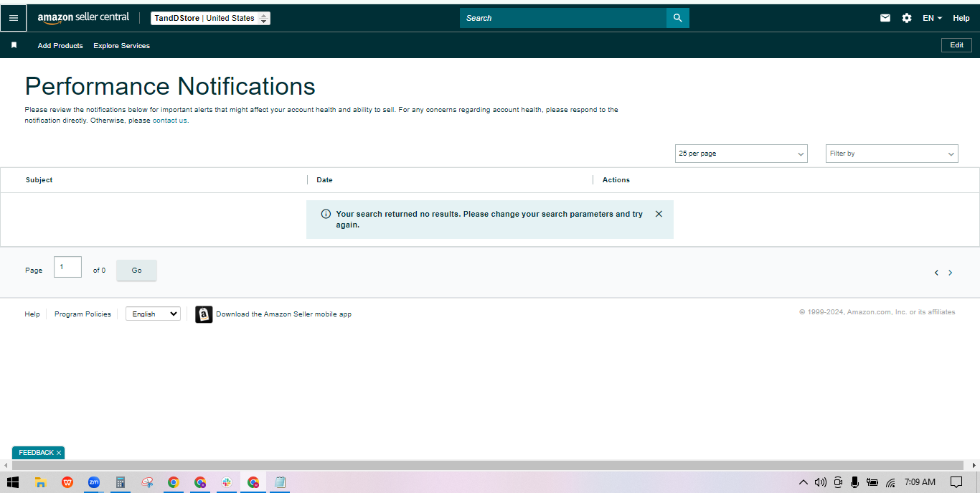Image resolution: width=980 pixels, height=493 pixels.
Task: Open WPS Office from the taskbar
Action: (x=67, y=482)
